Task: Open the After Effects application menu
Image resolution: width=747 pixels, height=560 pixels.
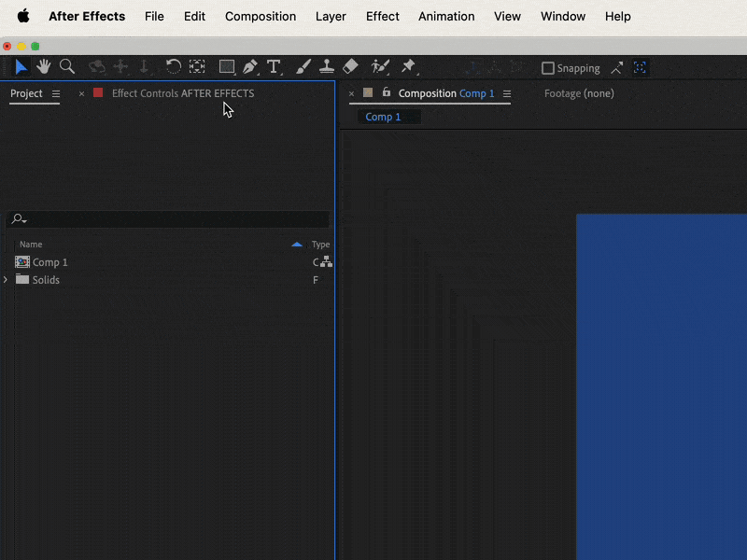Action: coord(87,16)
